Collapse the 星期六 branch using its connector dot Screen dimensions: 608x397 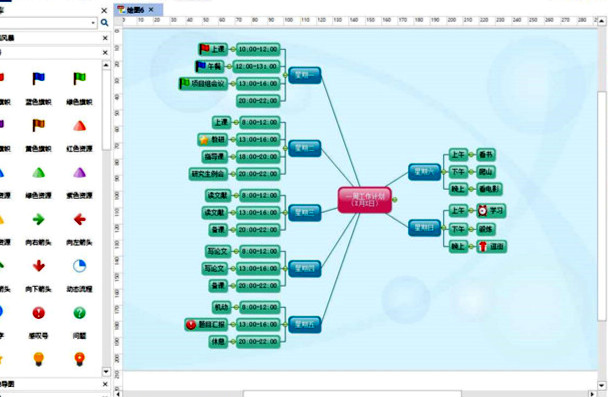444,172
